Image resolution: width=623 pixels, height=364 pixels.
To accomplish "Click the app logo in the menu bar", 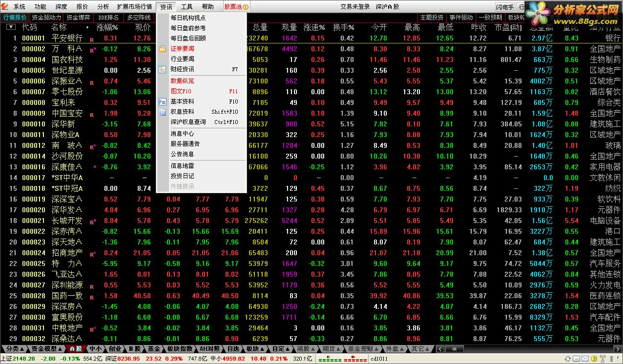I will click(5, 6).
